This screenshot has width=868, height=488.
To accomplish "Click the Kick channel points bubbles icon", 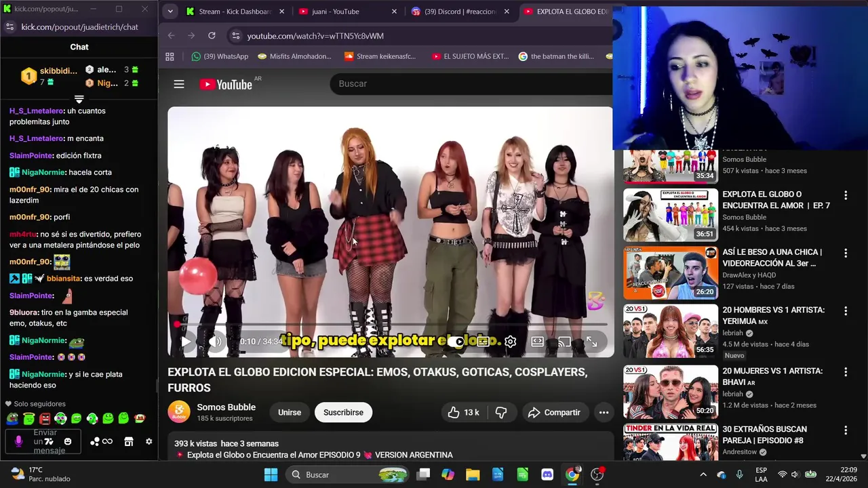I will pyautogui.click(x=95, y=442).
